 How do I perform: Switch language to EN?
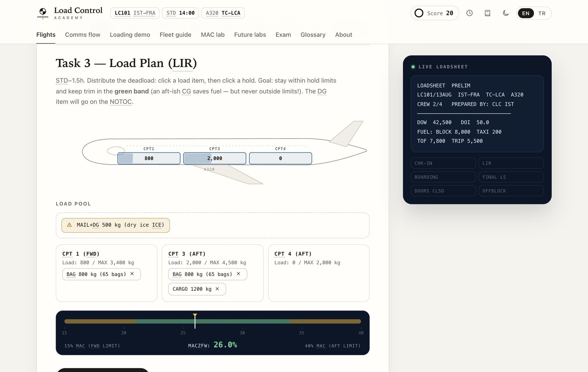point(526,13)
